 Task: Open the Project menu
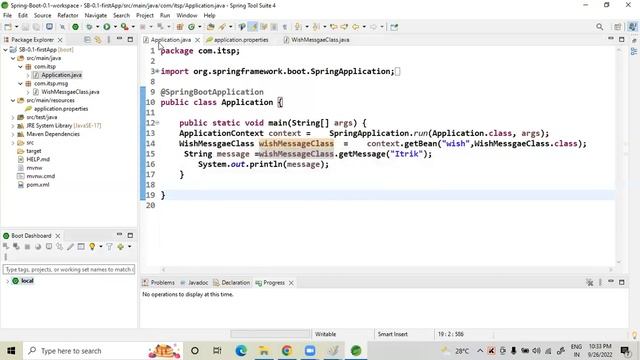[x=144, y=16]
